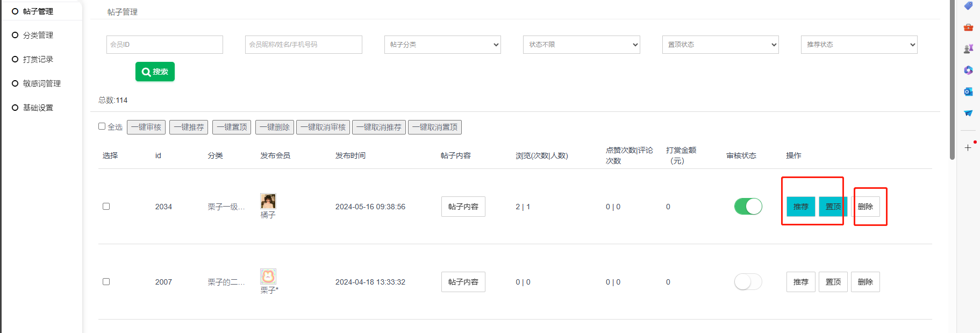Click the red toolbox sidebar icon
The width and height of the screenshot is (980, 333).
[x=968, y=27]
